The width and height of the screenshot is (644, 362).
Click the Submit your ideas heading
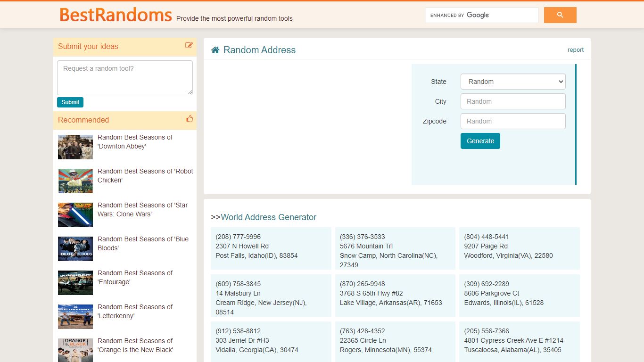pyautogui.click(x=88, y=46)
